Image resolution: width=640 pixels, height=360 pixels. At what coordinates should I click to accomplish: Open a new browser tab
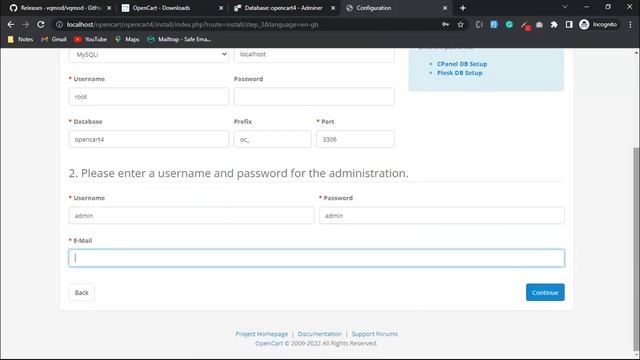(462, 8)
